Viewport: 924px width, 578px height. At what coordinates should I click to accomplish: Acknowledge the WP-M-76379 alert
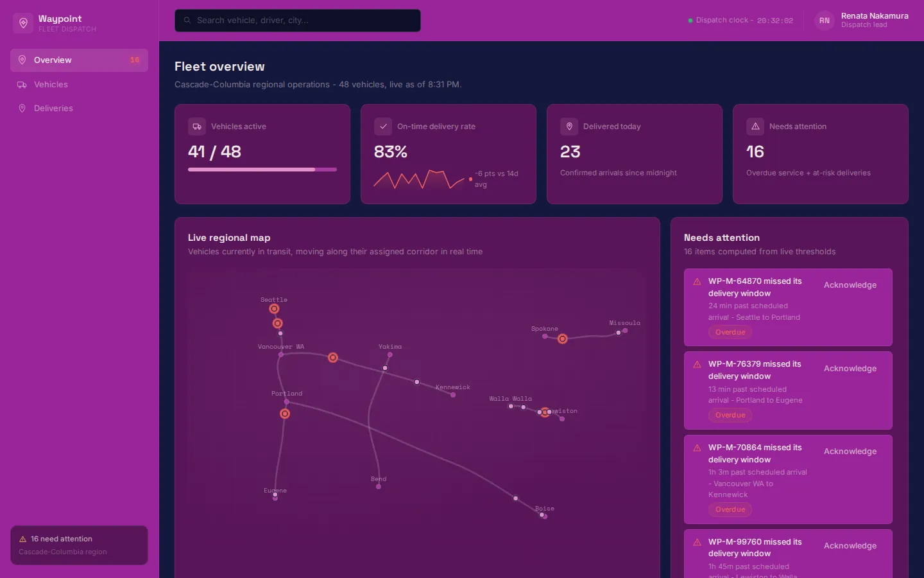850,369
